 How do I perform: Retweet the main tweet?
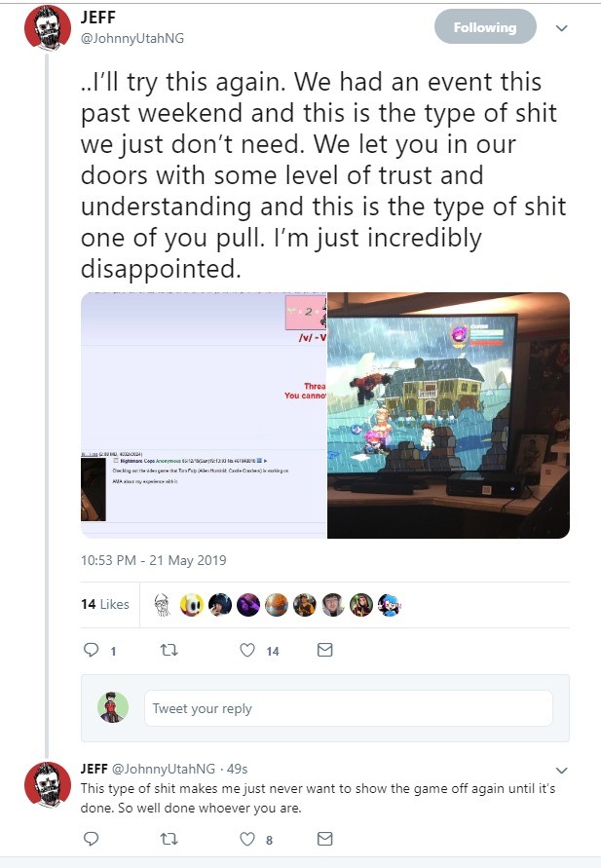click(169, 650)
